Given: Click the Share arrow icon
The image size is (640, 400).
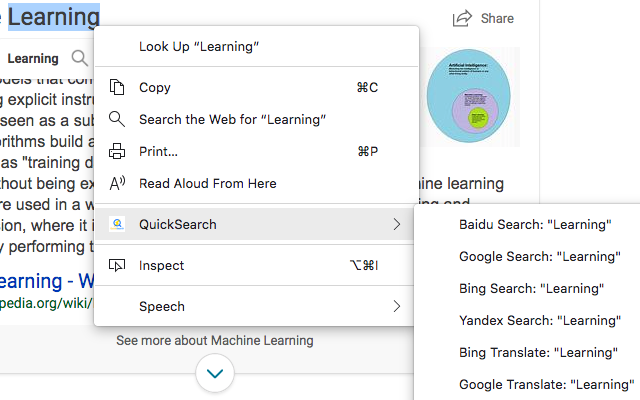Looking at the screenshot, I should (462, 18).
